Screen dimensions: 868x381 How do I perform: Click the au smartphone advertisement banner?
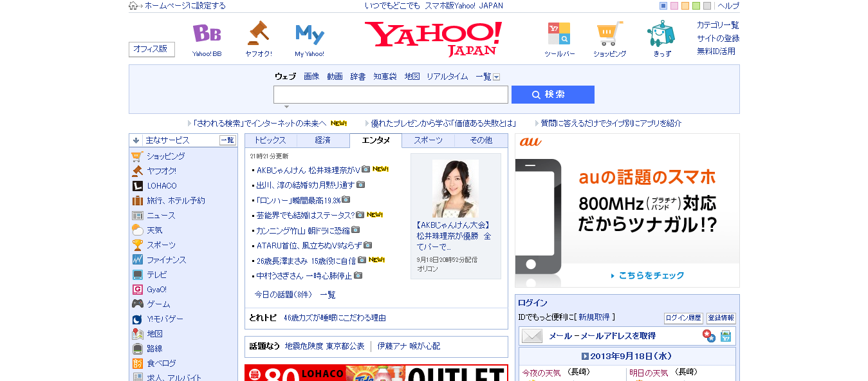(x=627, y=210)
